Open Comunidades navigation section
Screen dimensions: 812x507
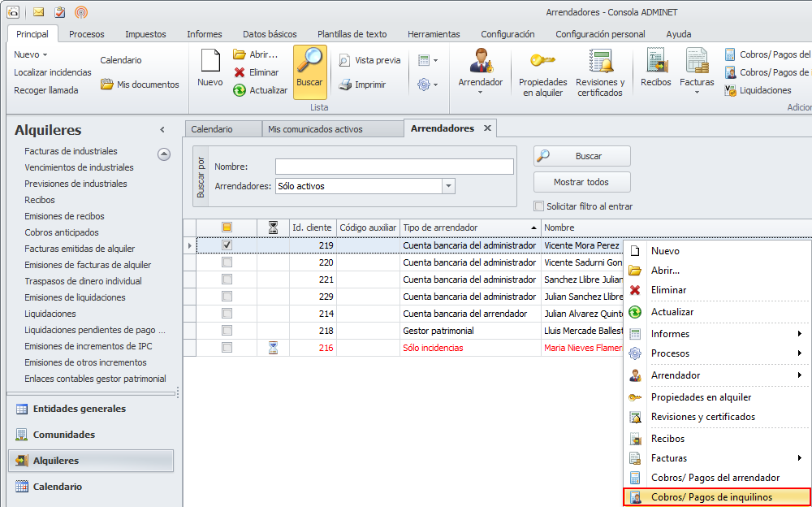pyautogui.click(x=64, y=435)
